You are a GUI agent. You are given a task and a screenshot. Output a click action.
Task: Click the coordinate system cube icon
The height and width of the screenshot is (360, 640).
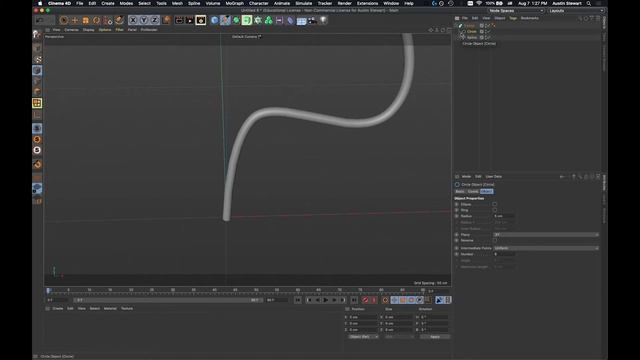point(166,20)
